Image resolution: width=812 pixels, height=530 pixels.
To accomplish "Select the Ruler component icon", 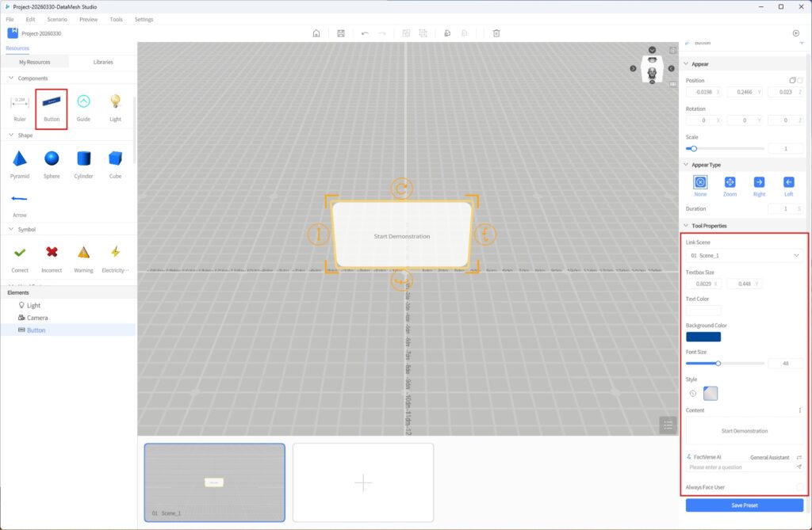I will [20, 101].
